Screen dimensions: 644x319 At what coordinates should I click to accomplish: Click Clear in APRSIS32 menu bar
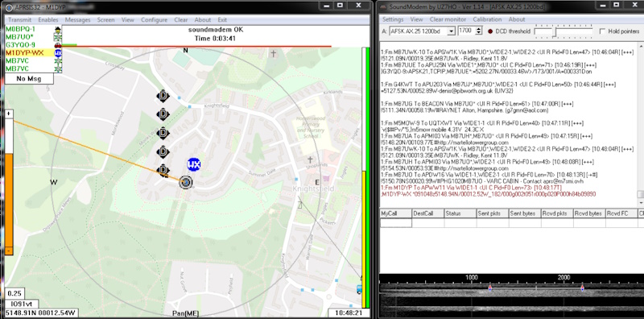tap(180, 19)
